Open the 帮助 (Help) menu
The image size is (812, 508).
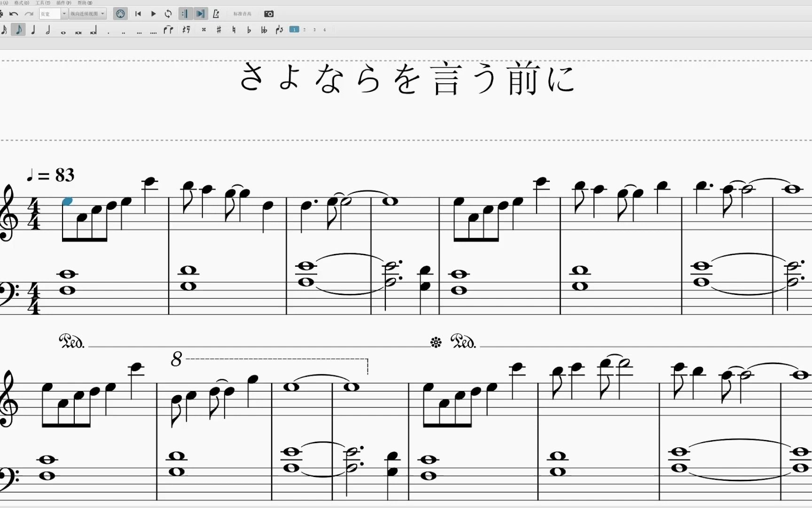85,3
